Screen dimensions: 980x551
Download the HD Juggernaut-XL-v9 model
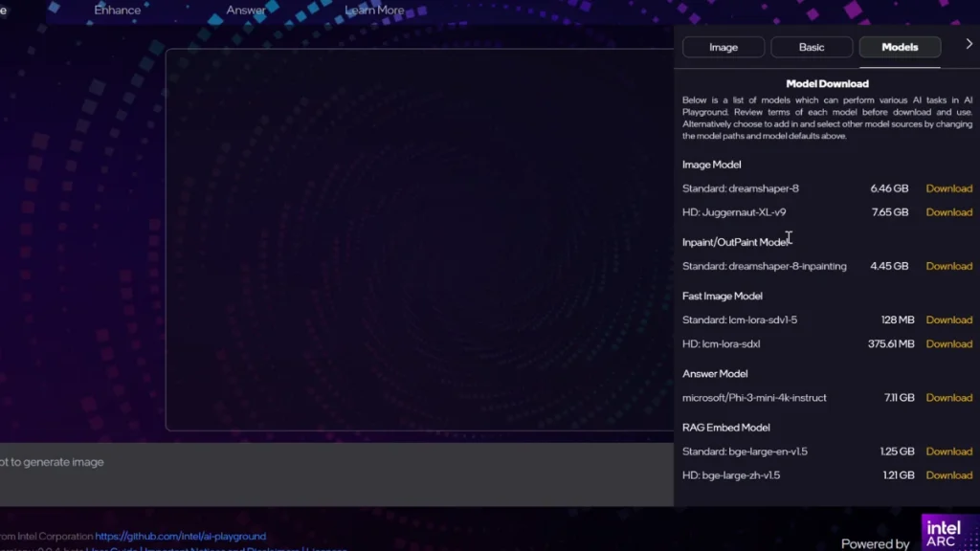[948, 212]
